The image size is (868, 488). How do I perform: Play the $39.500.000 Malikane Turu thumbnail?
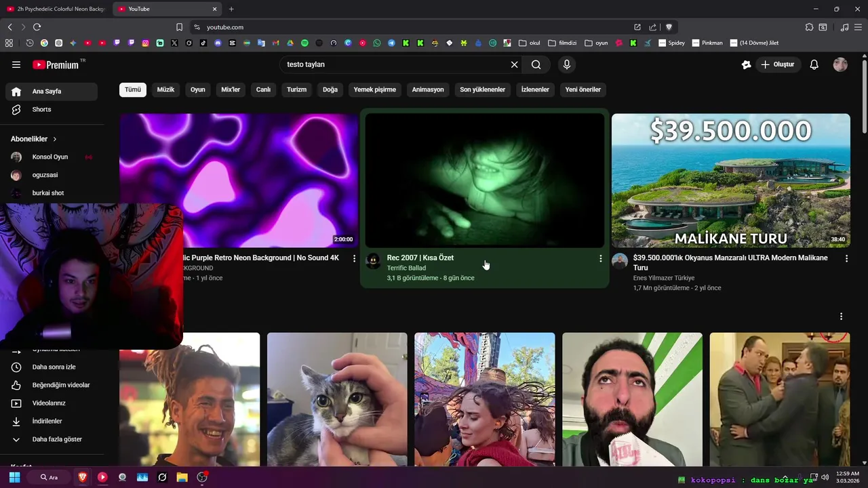(x=731, y=180)
